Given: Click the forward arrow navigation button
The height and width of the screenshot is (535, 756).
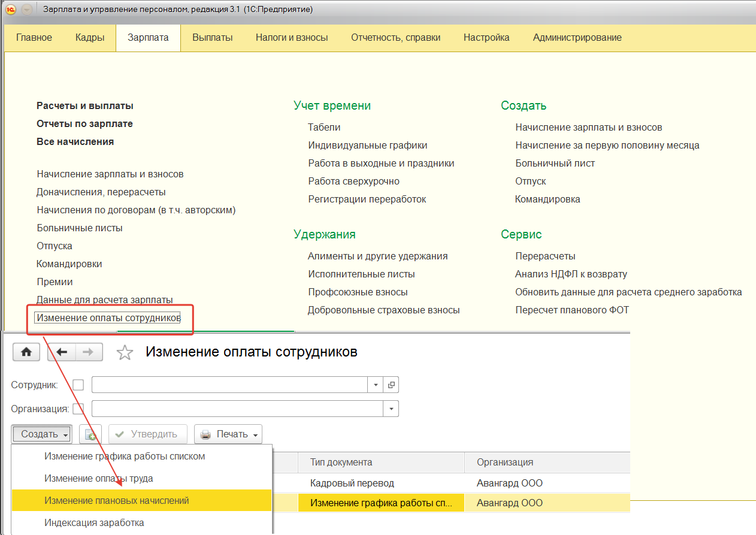Looking at the screenshot, I should [x=89, y=352].
